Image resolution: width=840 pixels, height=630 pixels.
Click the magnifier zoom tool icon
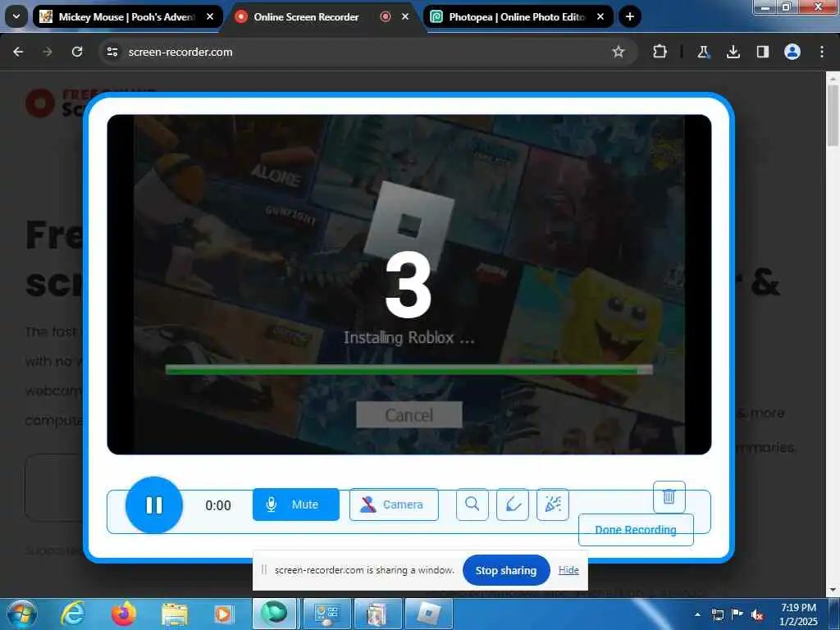pyautogui.click(x=472, y=504)
